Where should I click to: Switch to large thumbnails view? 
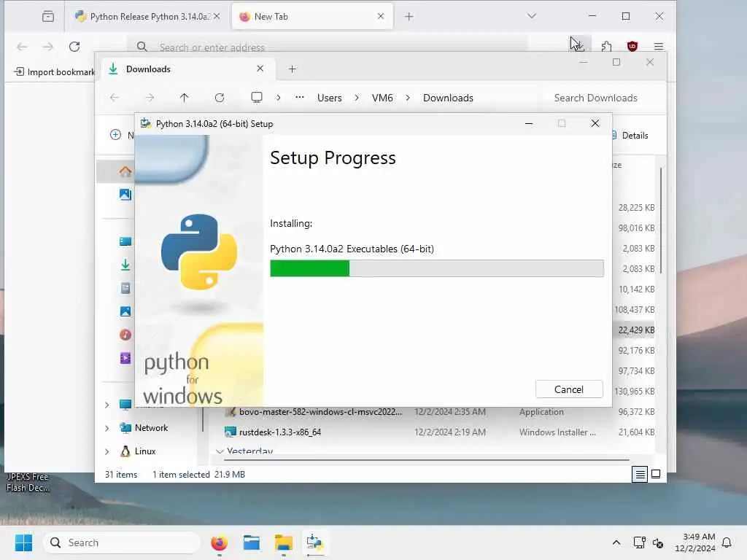pos(656,474)
